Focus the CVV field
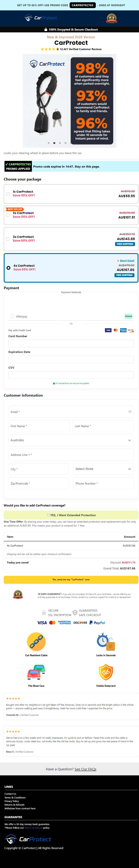Image resolution: width=139 pixels, height=868 pixels. [71, 375]
